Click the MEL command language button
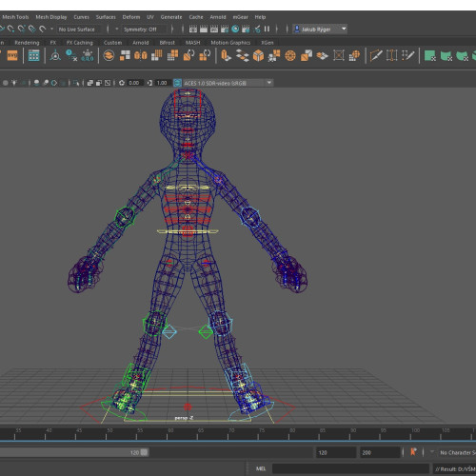The height and width of the screenshot is (476, 476). 260,468
